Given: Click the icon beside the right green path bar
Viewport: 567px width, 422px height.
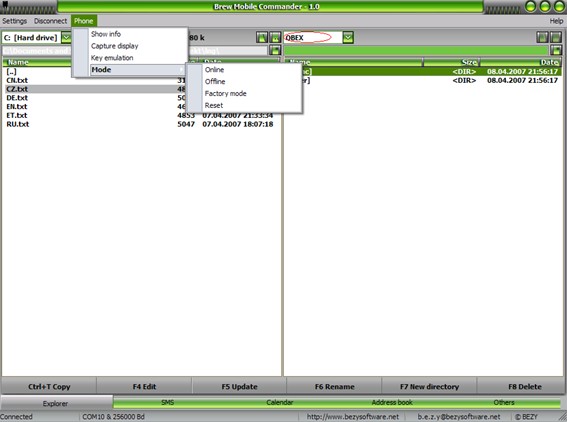Looking at the screenshot, I should pos(556,50).
